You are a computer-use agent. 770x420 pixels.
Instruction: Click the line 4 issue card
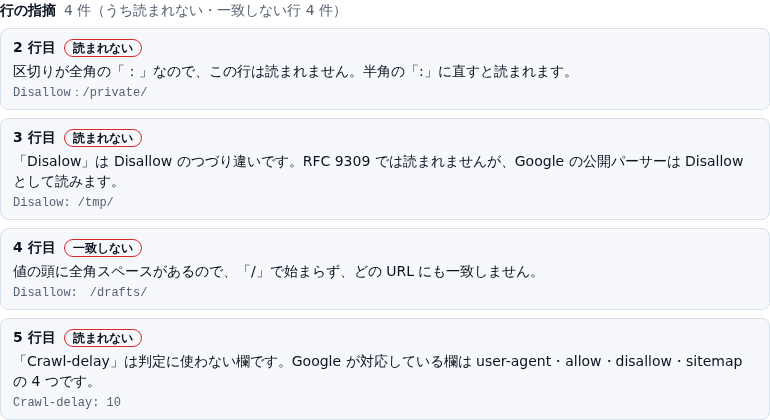pyautogui.click(x=385, y=269)
